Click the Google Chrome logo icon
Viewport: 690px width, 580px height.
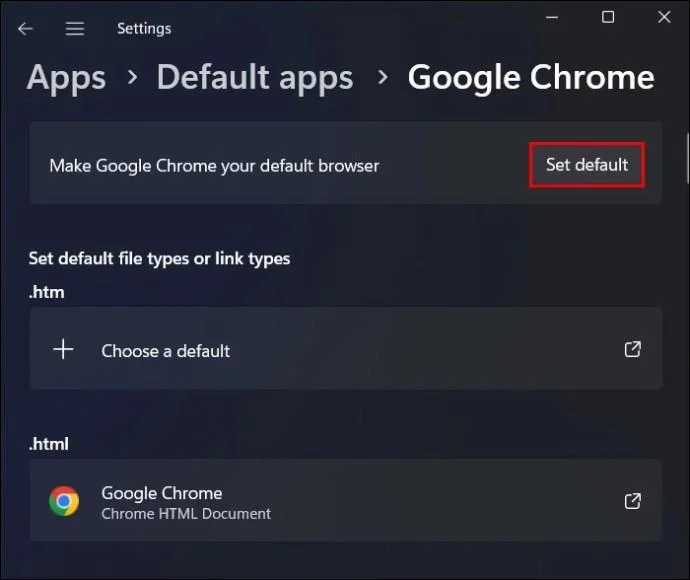click(64, 501)
